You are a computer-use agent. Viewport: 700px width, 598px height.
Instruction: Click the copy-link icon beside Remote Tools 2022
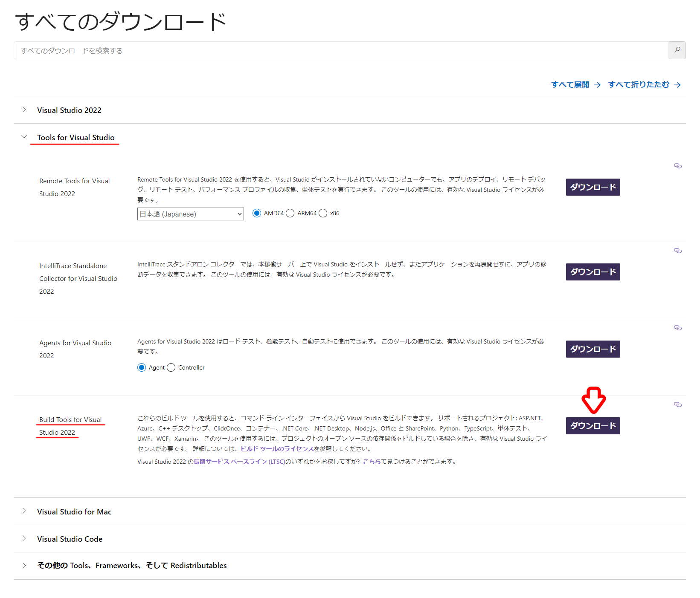pos(678,166)
